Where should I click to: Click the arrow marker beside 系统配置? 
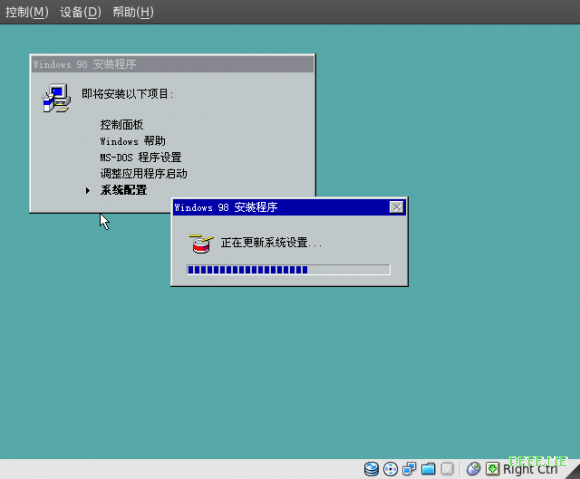88,190
